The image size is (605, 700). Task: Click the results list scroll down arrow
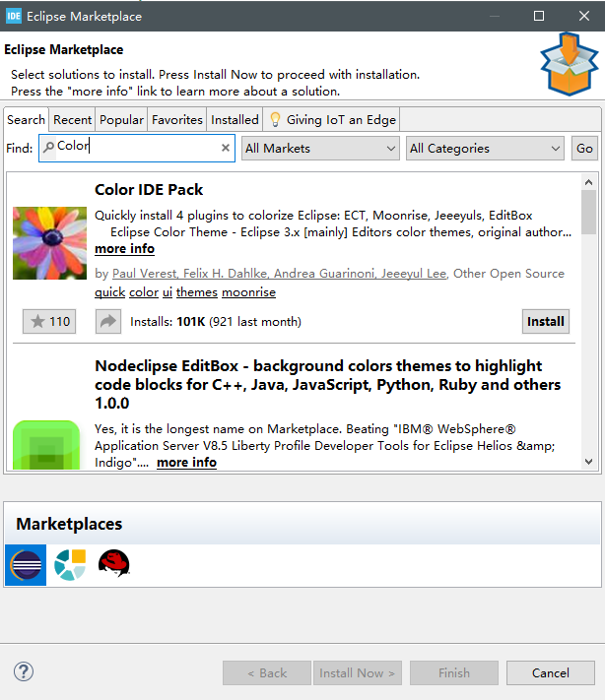pos(588,462)
